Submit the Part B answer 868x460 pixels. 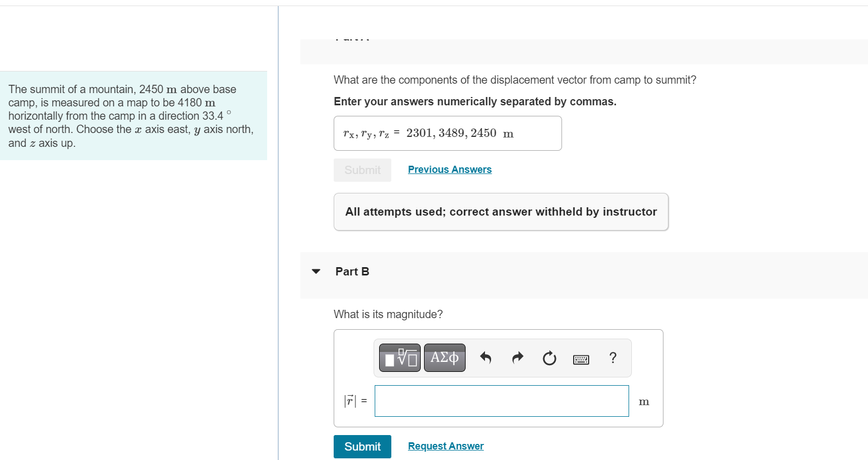pyautogui.click(x=362, y=447)
